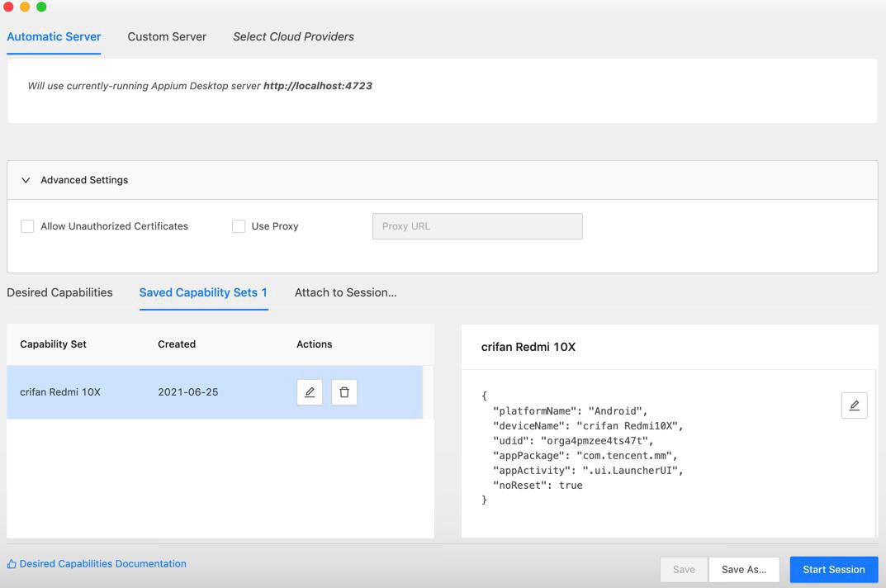This screenshot has height=588, width=886.
Task: Minimize the window with the yellow button
Action: click(25, 7)
